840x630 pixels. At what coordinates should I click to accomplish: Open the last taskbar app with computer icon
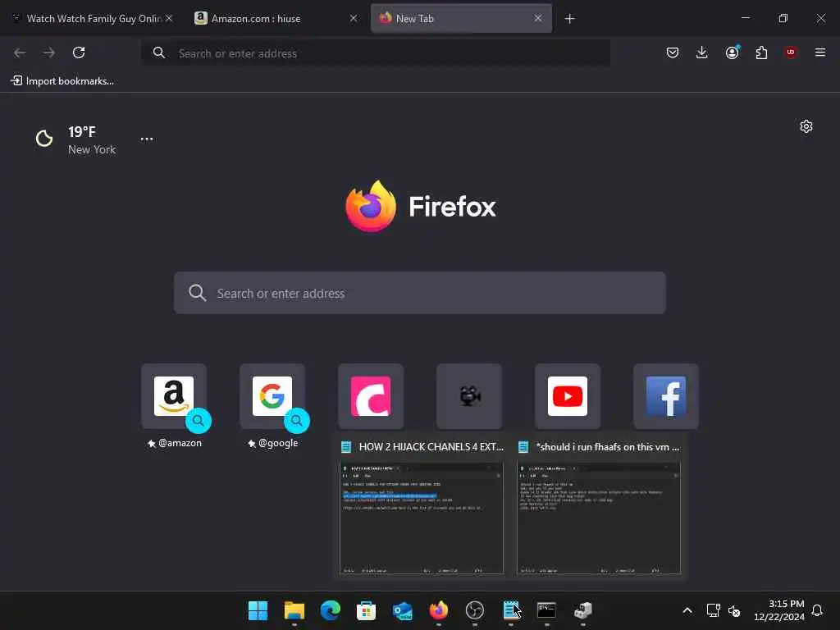point(583,610)
